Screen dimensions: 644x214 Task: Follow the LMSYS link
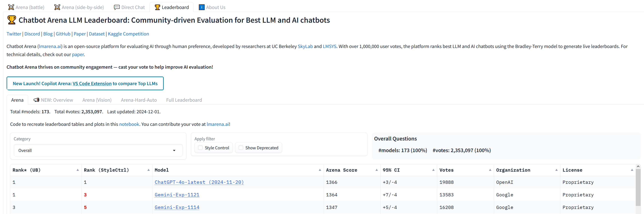(329, 46)
